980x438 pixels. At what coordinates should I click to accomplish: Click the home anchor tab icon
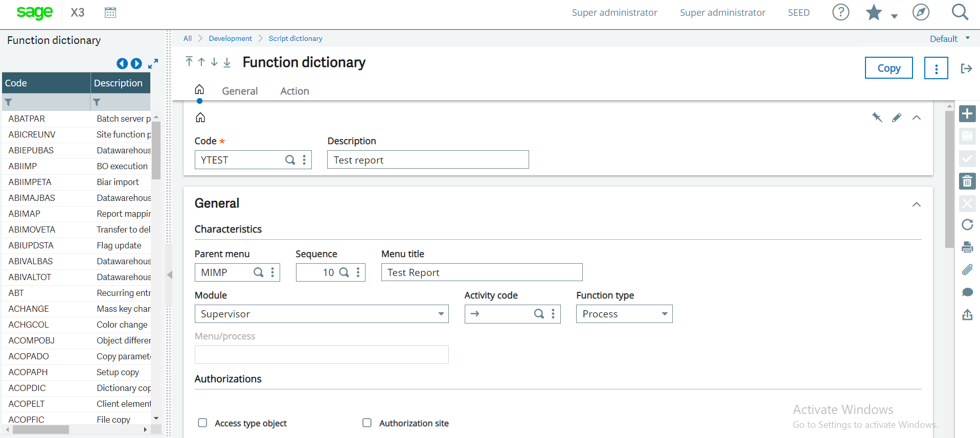click(x=199, y=89)
